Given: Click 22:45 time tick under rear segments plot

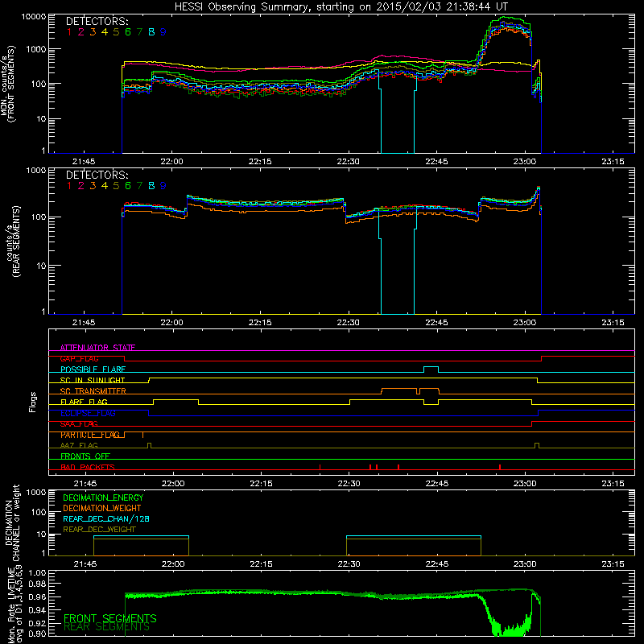Looking at the screenshot, I should (436, 323).
